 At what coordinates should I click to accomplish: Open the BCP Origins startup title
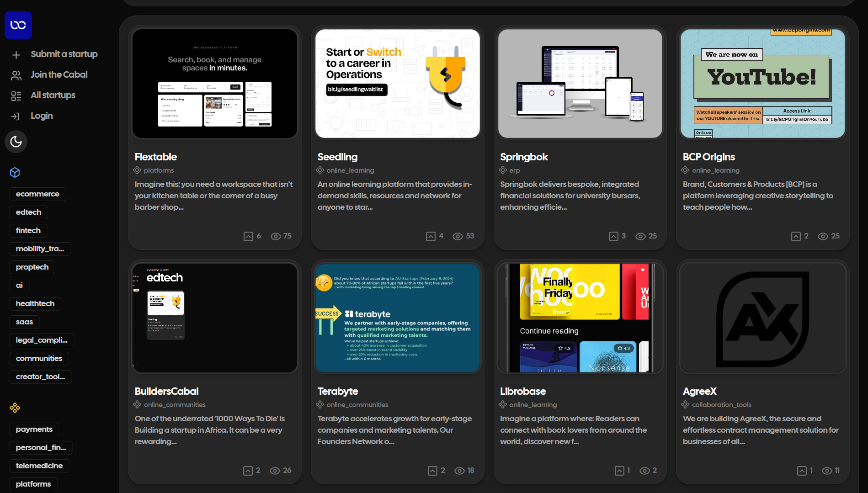(709, 157)
